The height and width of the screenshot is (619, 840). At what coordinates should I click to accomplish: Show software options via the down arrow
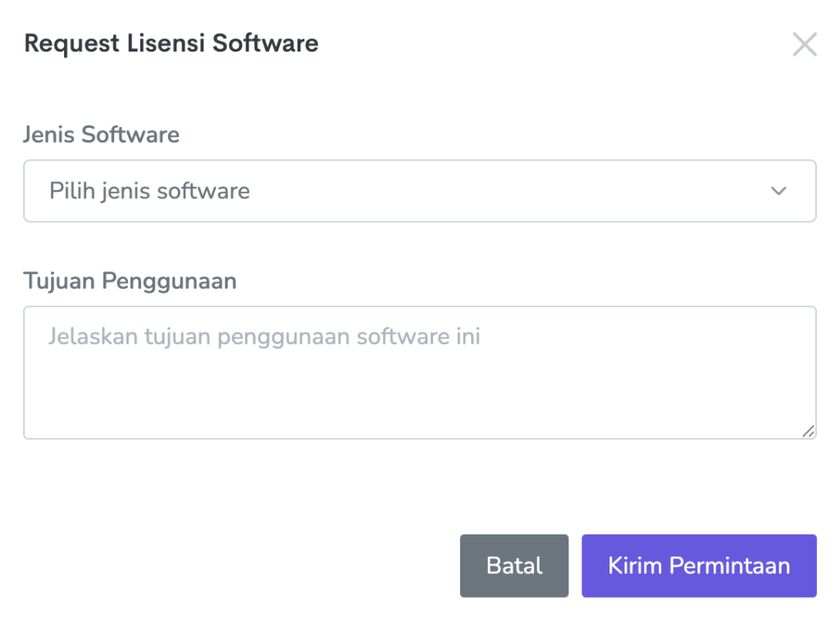pos(778,191)
